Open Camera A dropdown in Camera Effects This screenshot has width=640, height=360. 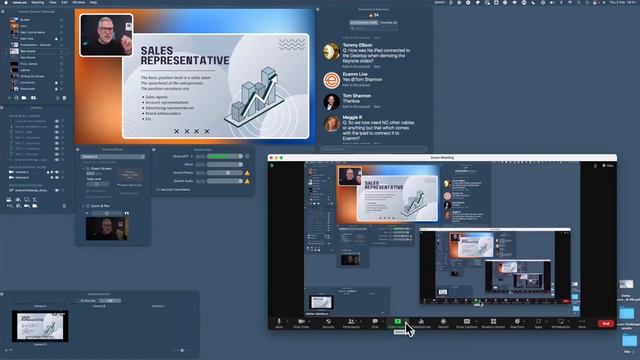113,156
